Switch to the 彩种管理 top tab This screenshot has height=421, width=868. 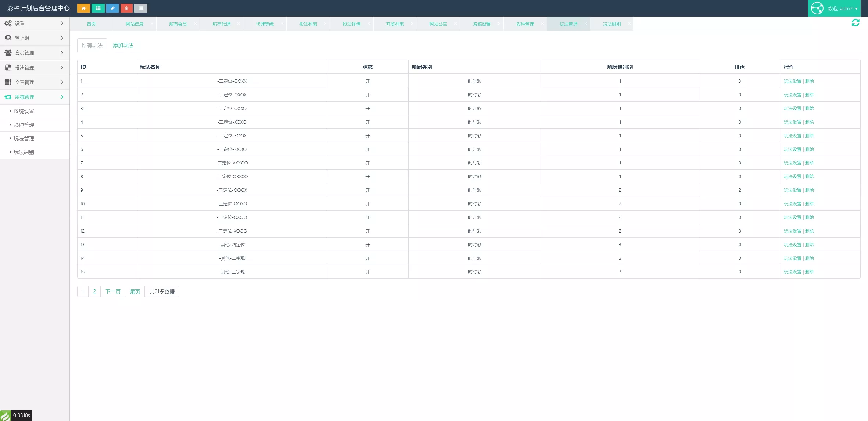[x=525, y=24]
